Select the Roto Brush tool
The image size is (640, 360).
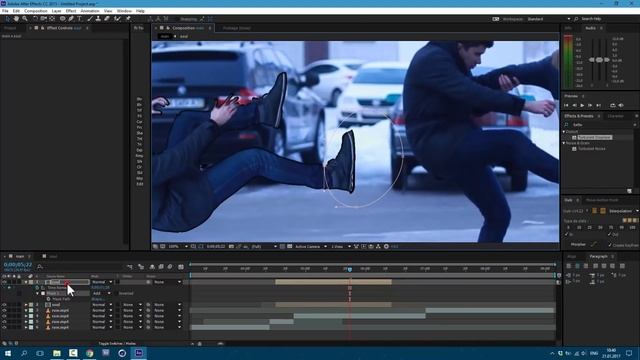[x=118, y=19]
